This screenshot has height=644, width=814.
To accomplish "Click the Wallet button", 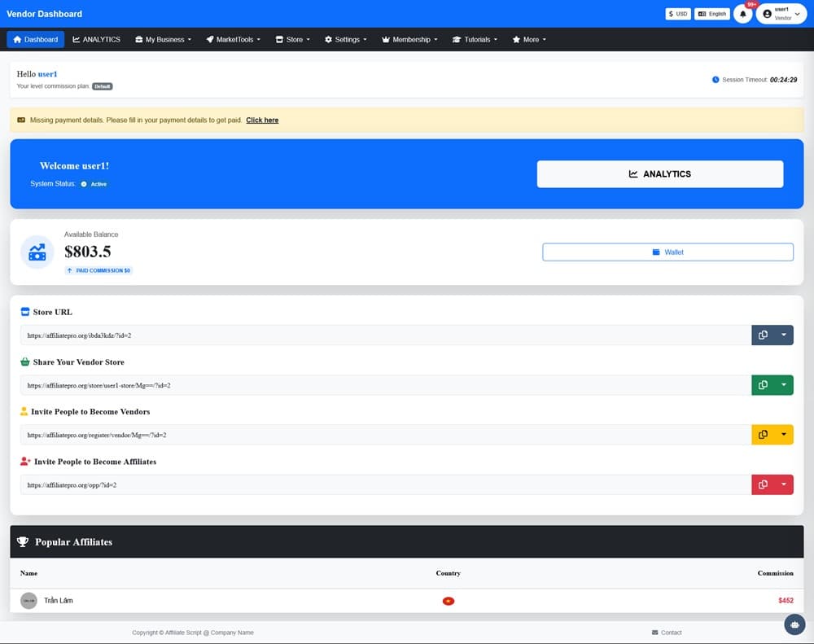I will pos(667,252).
